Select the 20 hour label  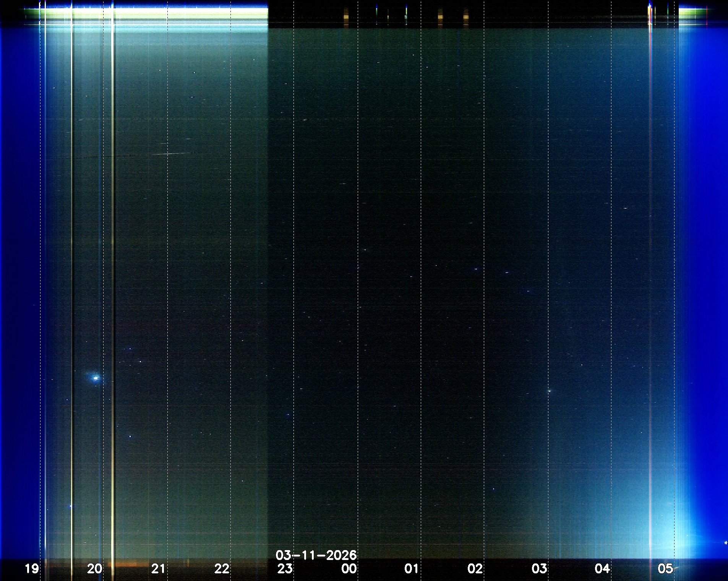click(95, 569)
